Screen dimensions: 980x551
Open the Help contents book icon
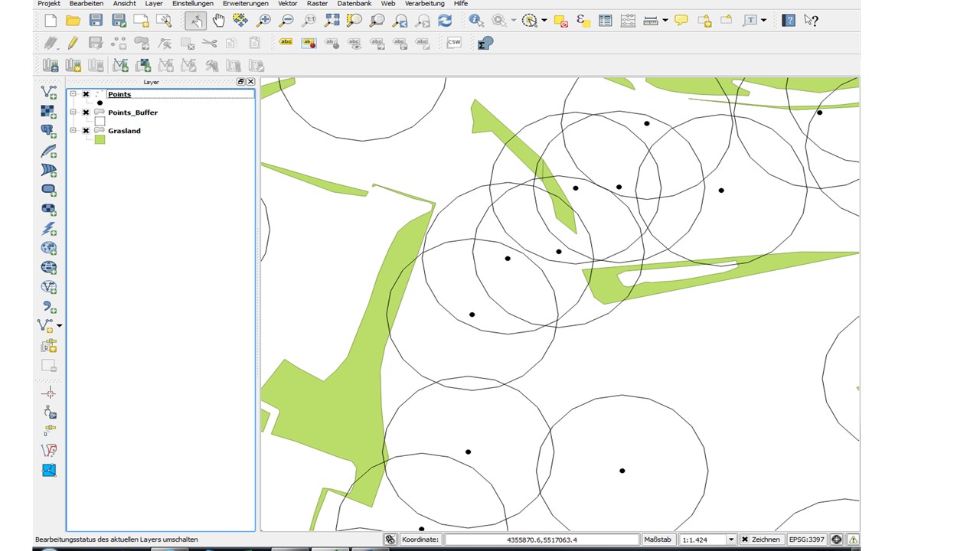(x=789, y=21)
